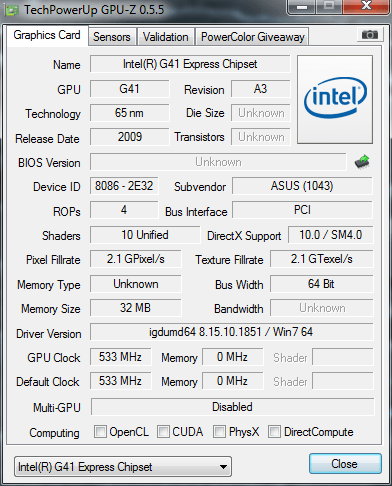Click the GPU-Z title bar app icon
The image size is (392, 486).
pyautogui.click(x=12, y=10)
